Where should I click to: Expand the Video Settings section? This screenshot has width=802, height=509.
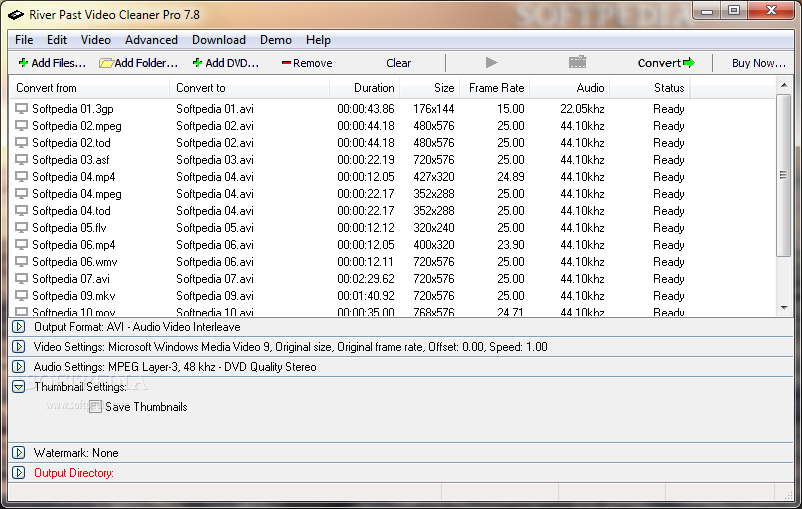18,346
